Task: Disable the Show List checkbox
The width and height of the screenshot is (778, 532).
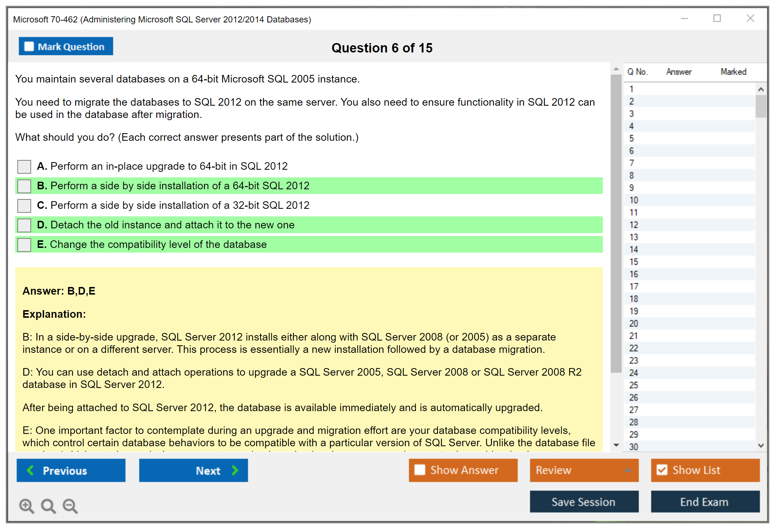Action: click(x=662, y=470)
